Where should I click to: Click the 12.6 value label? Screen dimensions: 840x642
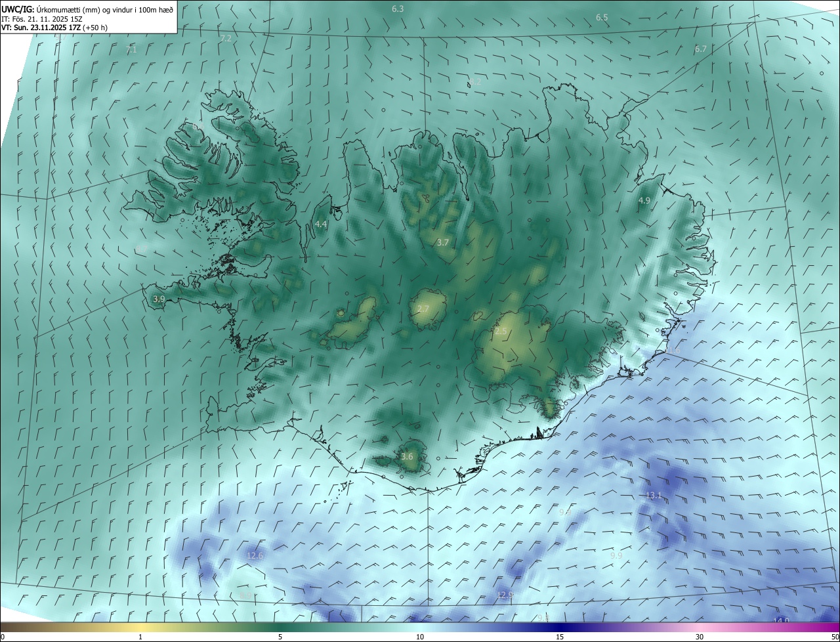click(x=255, y=555)
